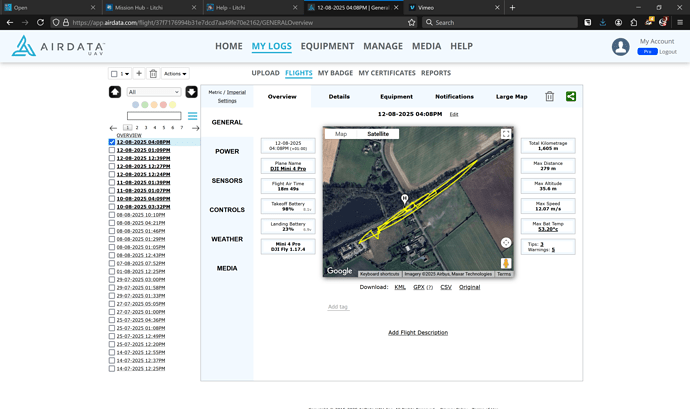The height and width of the screenshot is (409, 690).
Task: Select the green color tag filter
Action: (x=145, y=105)
